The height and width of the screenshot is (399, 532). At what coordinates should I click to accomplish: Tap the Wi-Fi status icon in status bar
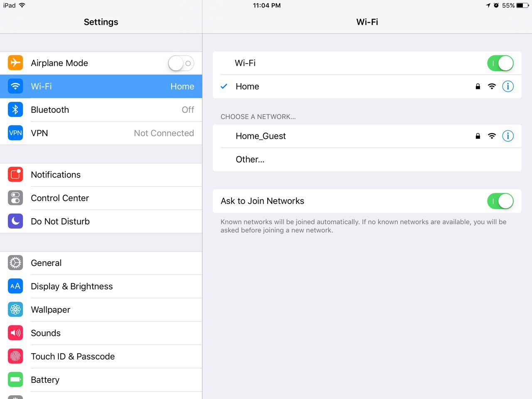(22, 5)
